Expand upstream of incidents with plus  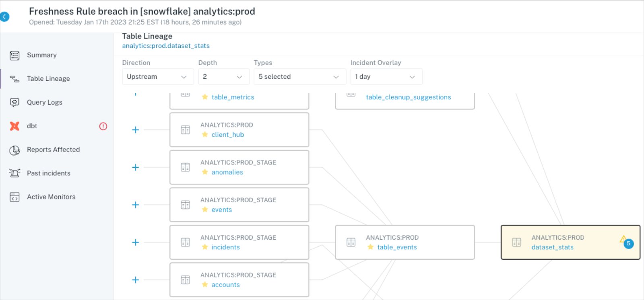coord(136,242)
